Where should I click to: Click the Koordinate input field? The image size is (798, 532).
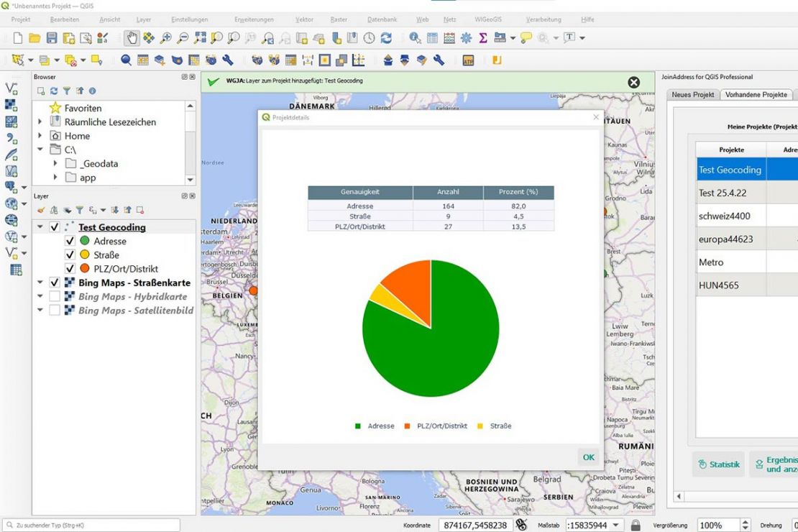pyautogui.click(x=474, y=525)
